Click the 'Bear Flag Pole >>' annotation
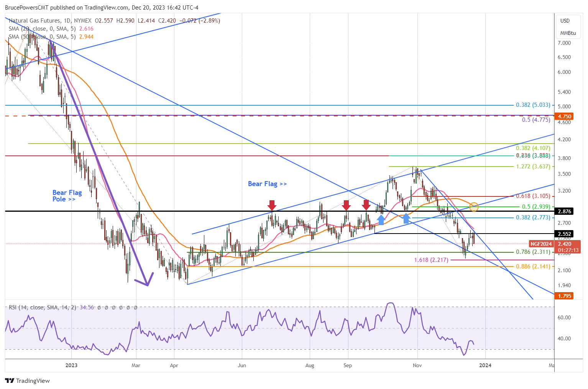 (x=67, y=196)
